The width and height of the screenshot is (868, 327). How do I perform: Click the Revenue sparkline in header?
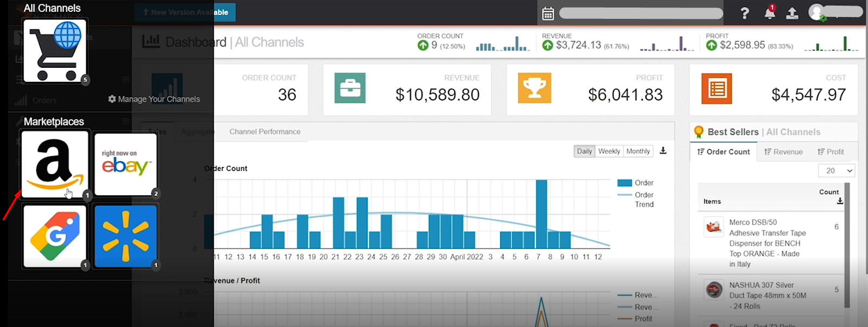(667, 43)
